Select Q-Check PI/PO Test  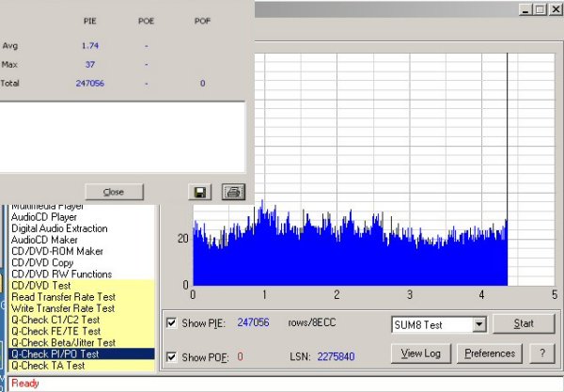81,354
